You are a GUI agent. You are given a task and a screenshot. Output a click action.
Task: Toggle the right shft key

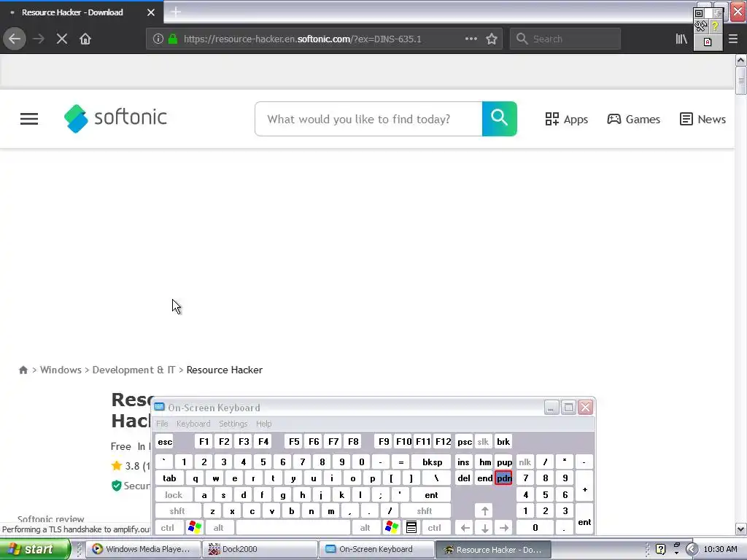[425, 511]
